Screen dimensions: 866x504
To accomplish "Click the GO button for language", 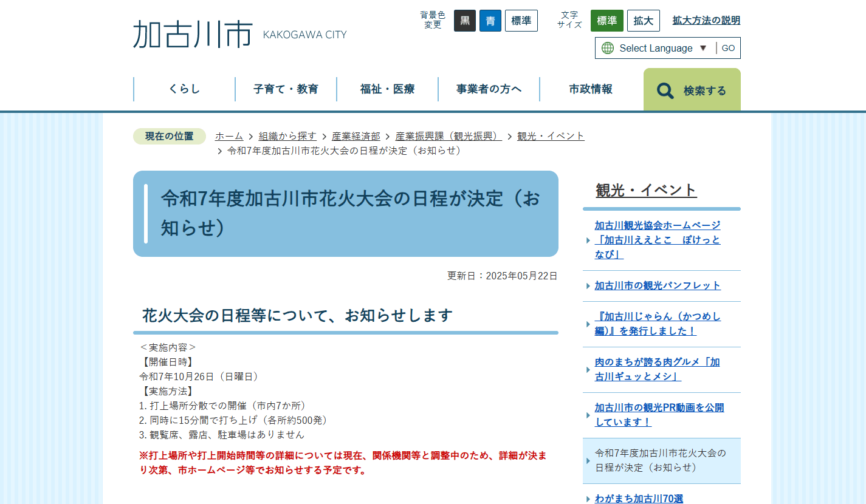I will (x=728, y=48).
